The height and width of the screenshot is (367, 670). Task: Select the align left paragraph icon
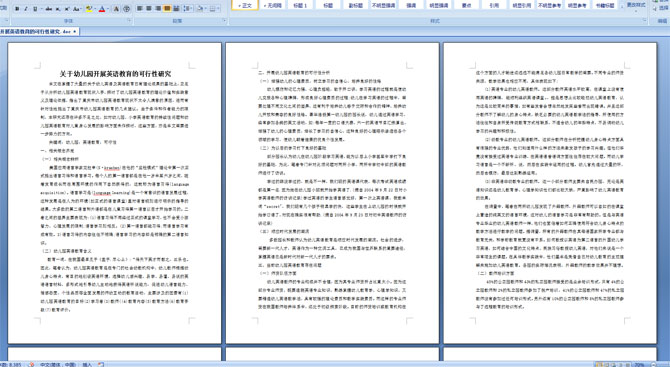139,9
